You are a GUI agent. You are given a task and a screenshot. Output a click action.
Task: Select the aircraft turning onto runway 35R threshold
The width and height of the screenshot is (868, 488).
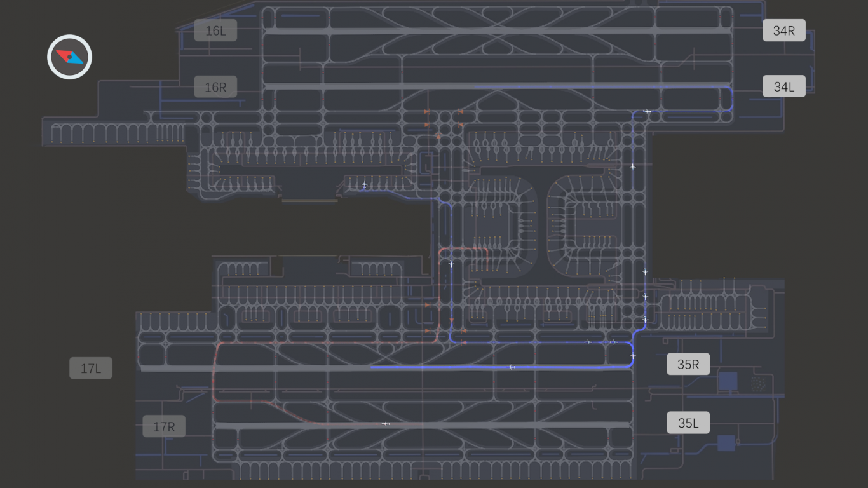click(633, 356)
